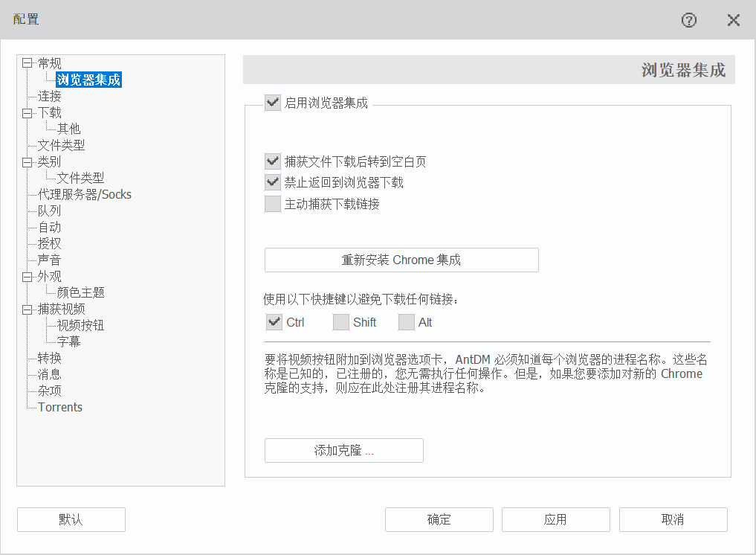The width and height of the screenshot is (756, 555).
Task: Toggle 启用浏览器集成 checkbox
Action: click(x=272, y=103)
